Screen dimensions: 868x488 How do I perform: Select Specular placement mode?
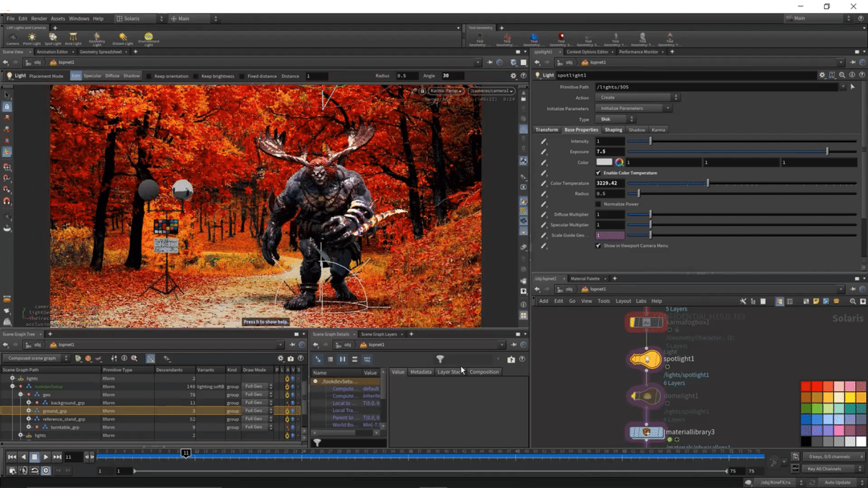point(93,76)
